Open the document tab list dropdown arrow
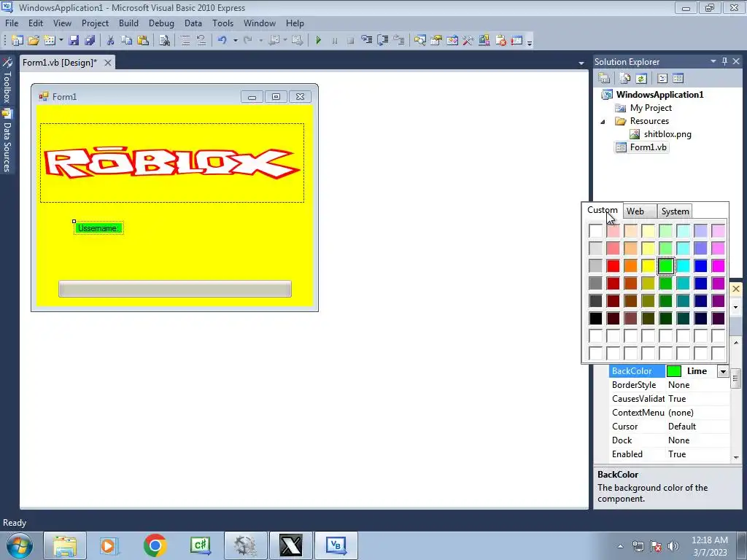The image size is (747, 560). pos(581,63)
